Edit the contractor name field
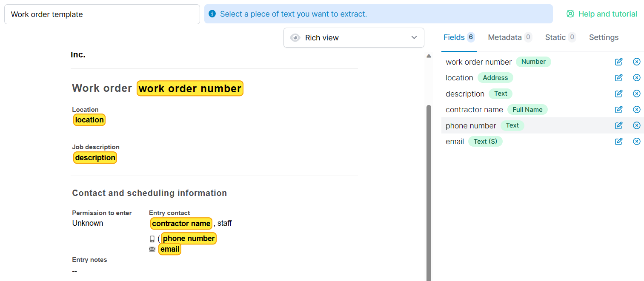644x281 pixels. [618, 109]
